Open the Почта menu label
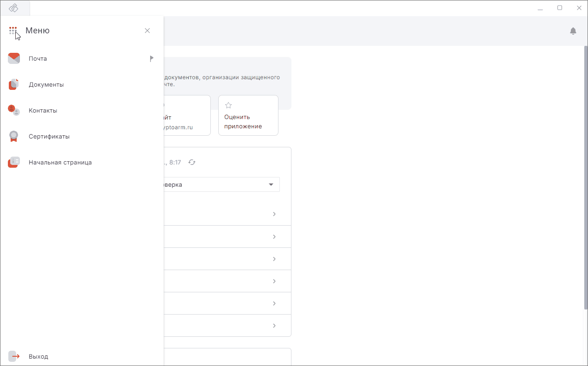Image resolution: width=588 pixels, height=366 pixels. point(38,59)
